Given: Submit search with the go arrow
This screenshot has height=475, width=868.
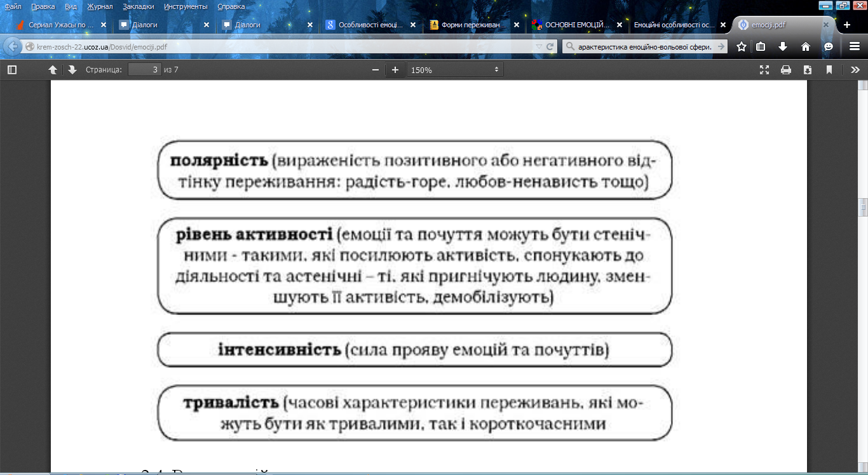Looking at the screenshot, I should pyautogui.click(x=721, y=46).
